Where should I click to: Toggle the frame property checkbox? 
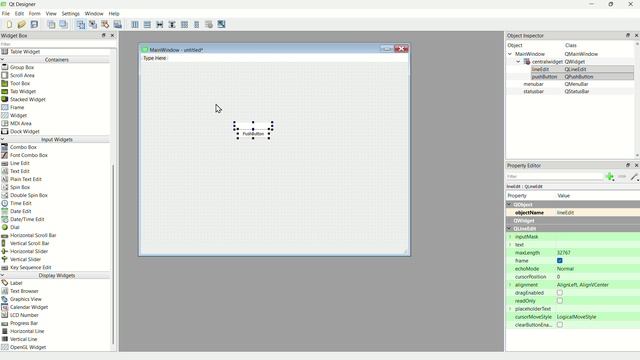tap(560, 260)
